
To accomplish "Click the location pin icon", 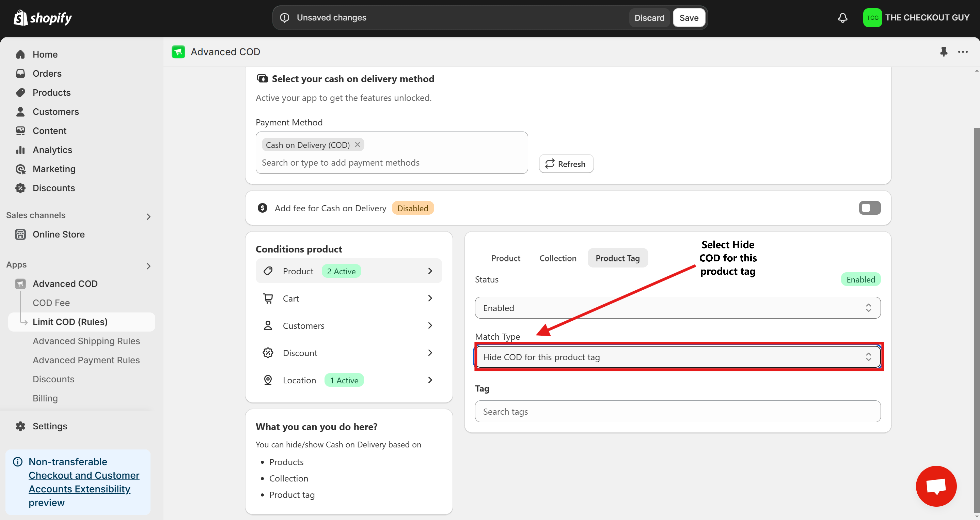I will pyautogui.click(x=268, y=380).
